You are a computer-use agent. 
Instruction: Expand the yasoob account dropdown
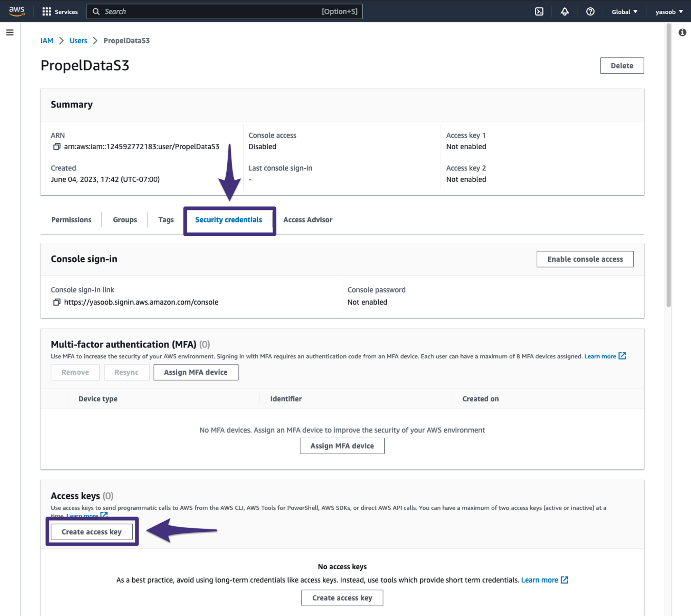pyautogui.click(x=669, y=12)
